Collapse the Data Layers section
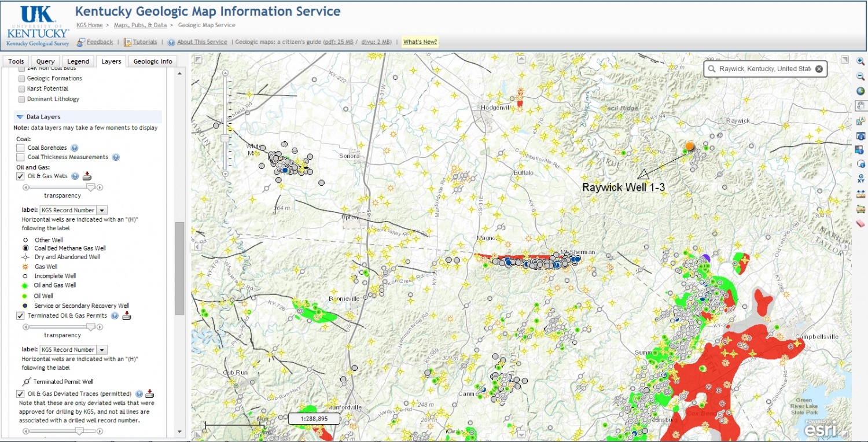868x442 pixels. pyautogui.click(x=20, y=117)
